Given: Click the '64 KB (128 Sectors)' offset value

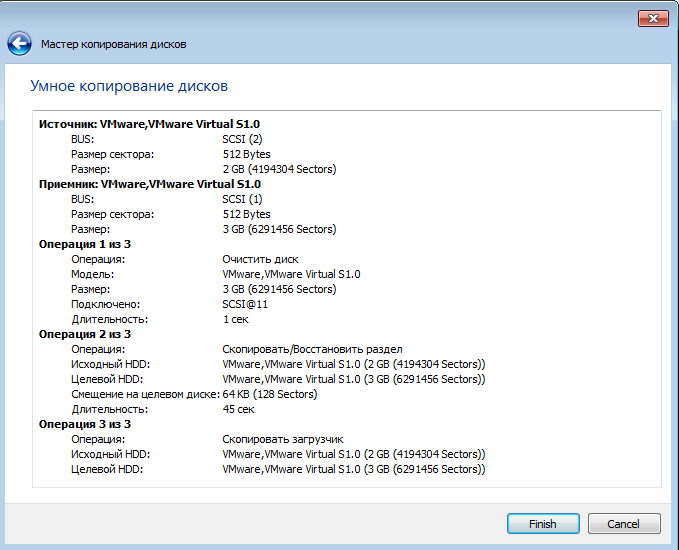Looking at the screenshot, I should pos(270,395).
